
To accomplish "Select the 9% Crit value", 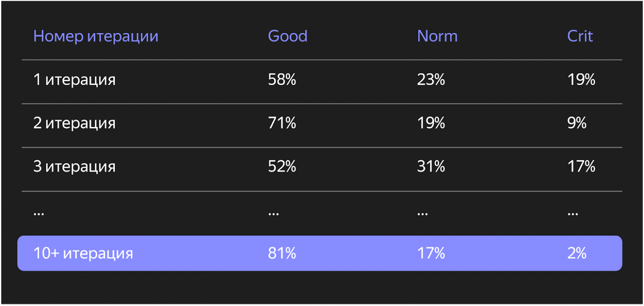I will point(577,123).
